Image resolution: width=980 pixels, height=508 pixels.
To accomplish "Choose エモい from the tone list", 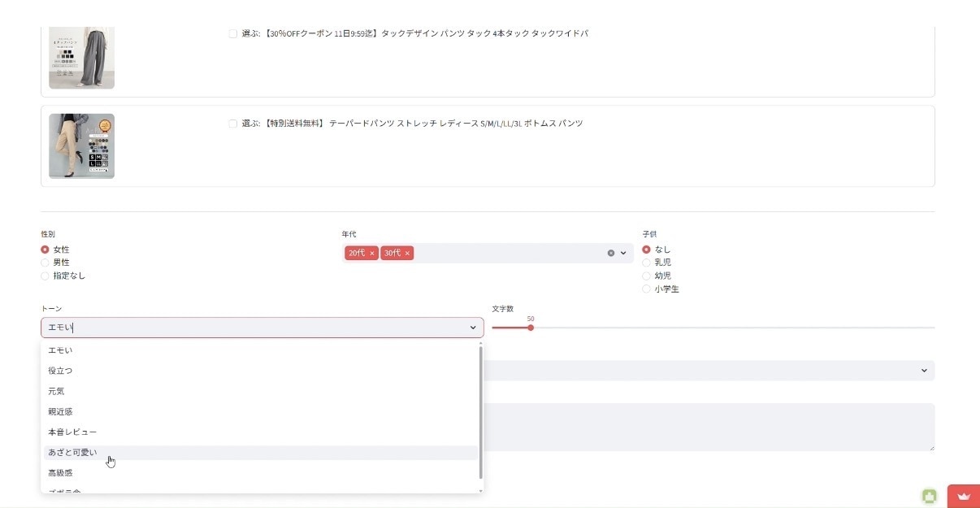I will click(260, 350).
